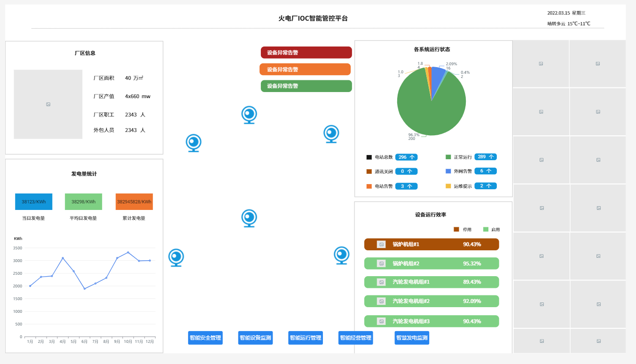Click the 296 个 badge for 电站总数
Viewport: 636px width, 364px height.
(407, 157)
